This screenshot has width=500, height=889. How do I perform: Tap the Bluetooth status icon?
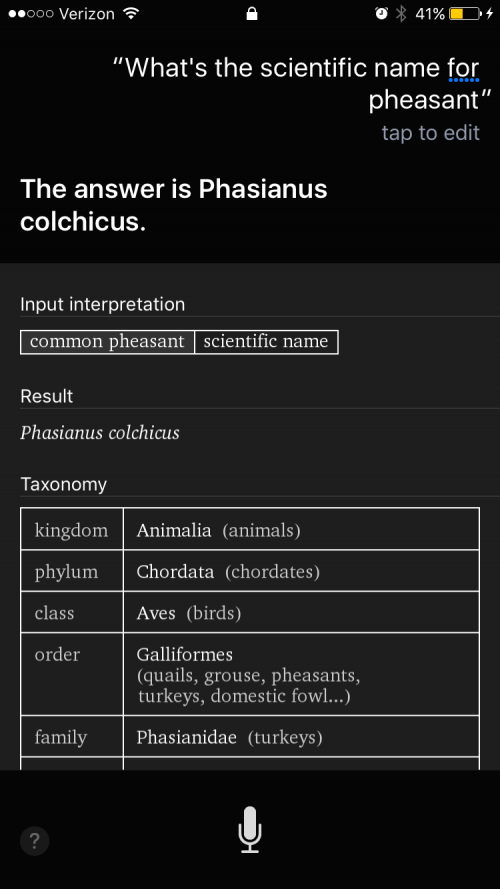[x=401, y=14]
